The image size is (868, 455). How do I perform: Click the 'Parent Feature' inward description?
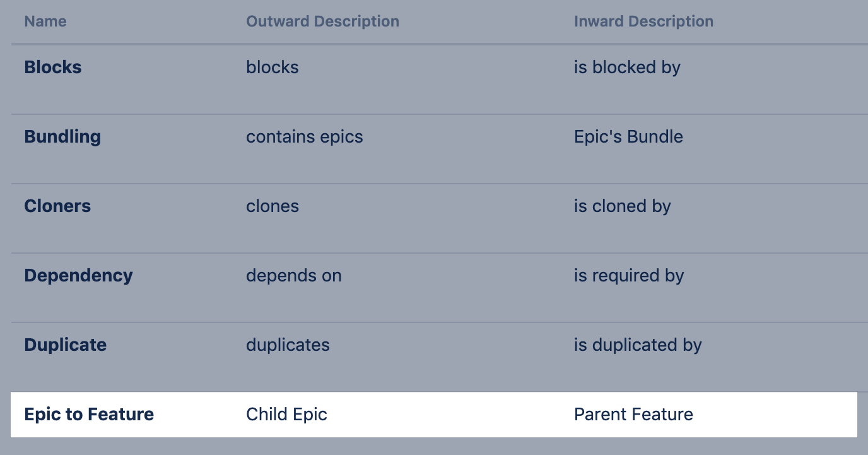point(633,415)
